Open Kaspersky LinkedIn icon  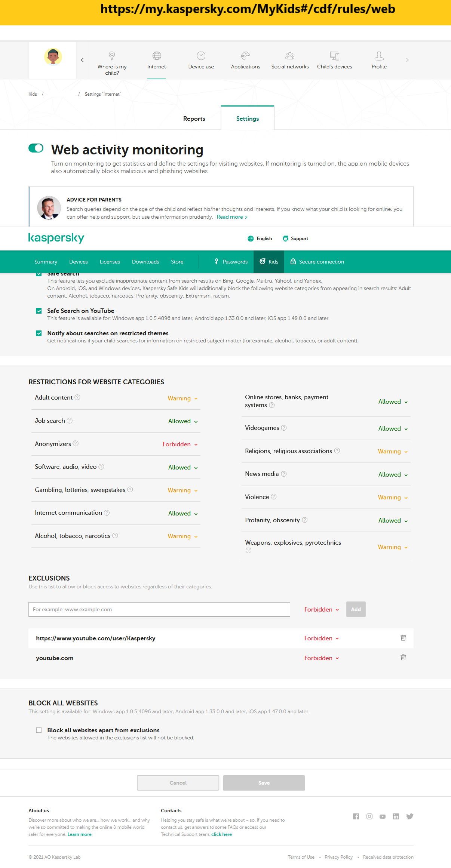(x=396, y=816)
